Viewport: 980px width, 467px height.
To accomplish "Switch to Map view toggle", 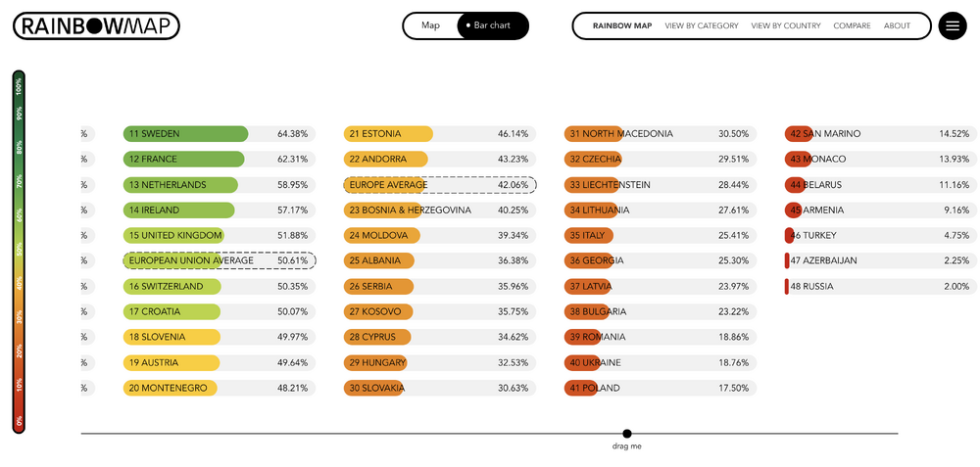I will click(430, 25).
